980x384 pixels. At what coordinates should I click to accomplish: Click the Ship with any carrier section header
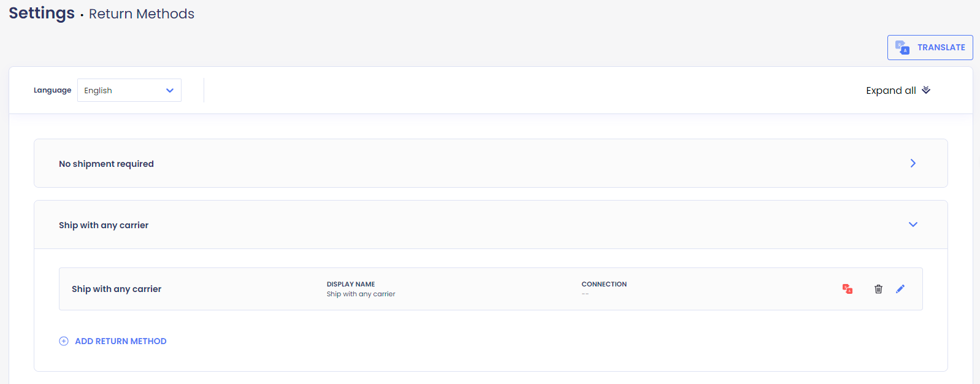coord(491,225)
